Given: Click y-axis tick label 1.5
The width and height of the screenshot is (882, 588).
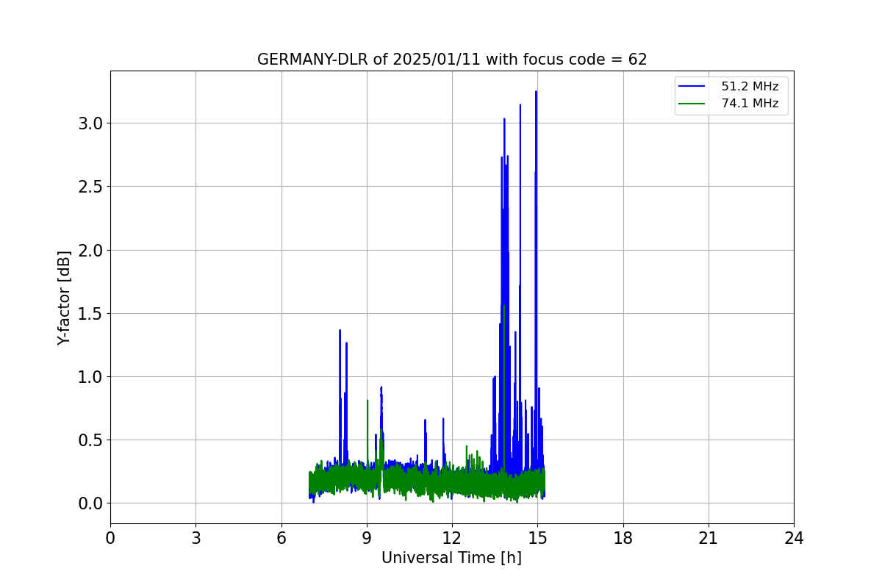Looking at the screenshot, I should [x=90, y=314].
